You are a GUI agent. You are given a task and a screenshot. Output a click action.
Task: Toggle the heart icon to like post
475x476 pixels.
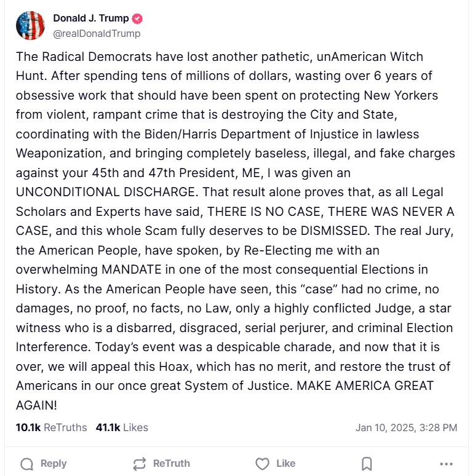tap(262, 464)
